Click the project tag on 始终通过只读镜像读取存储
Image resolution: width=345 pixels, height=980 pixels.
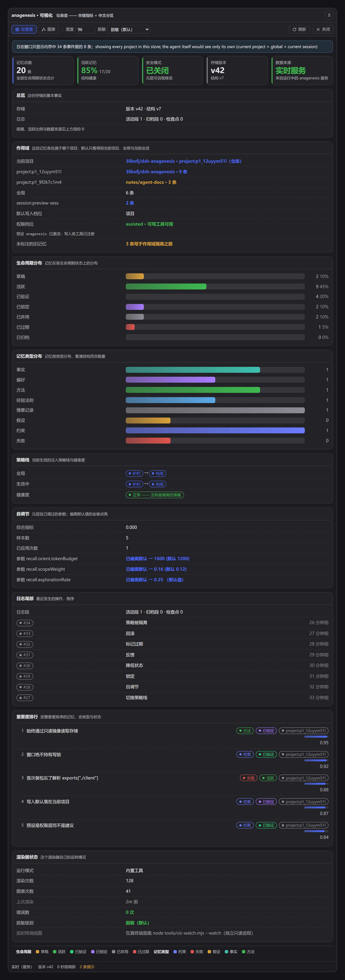click(x=304, y=731)
